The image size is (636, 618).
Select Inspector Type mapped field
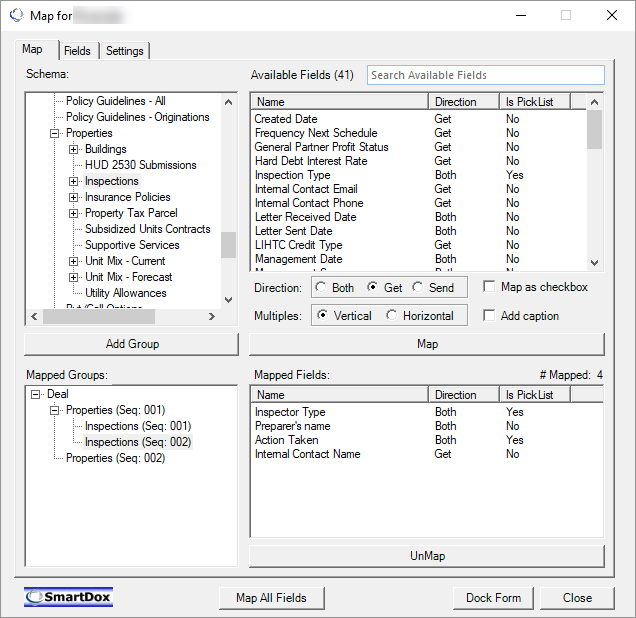pyautogui.click(x=290, y=412)
